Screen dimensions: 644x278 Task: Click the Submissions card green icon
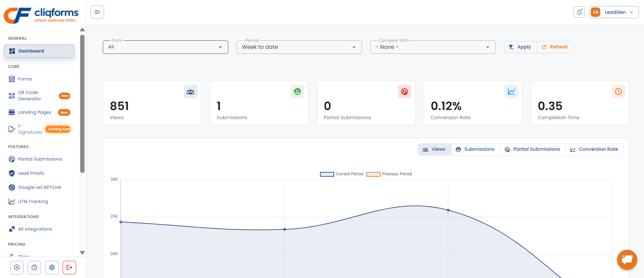[x=297, y=92]
